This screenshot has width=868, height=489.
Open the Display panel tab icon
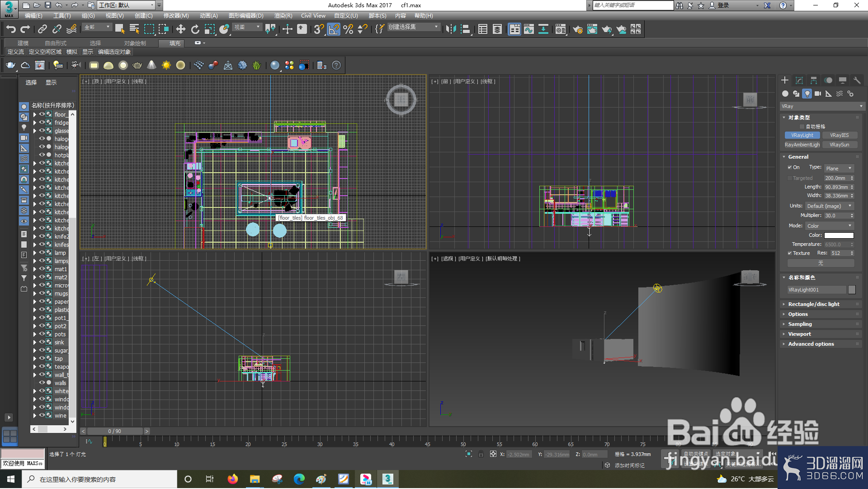tap(843, 80)
